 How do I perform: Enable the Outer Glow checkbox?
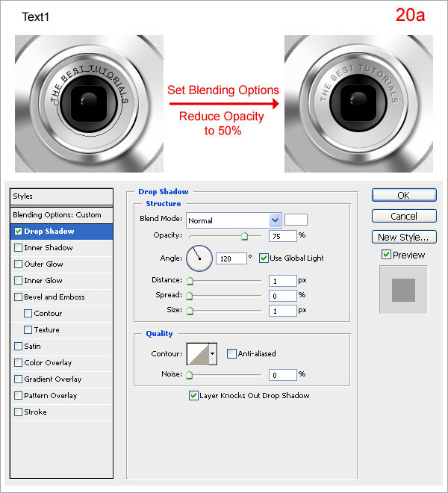(18, 264)
